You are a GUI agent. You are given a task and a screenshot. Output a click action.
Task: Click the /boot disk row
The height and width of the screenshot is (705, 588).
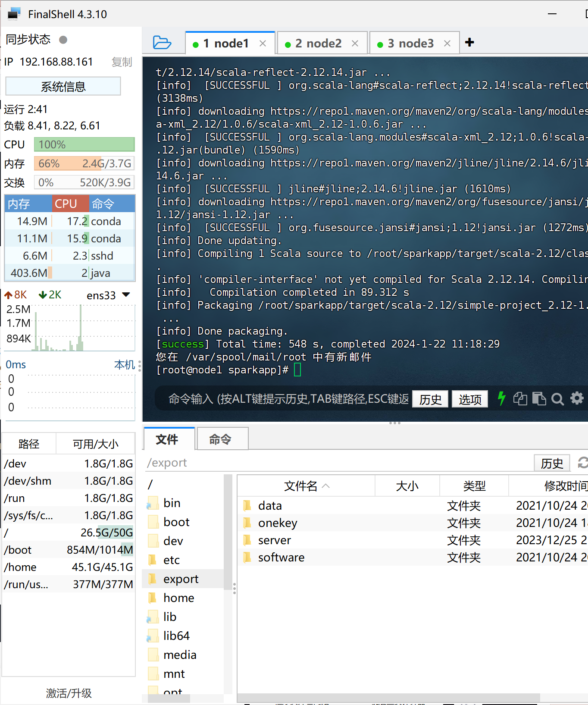pyautogui.click(x=69, y=550)
